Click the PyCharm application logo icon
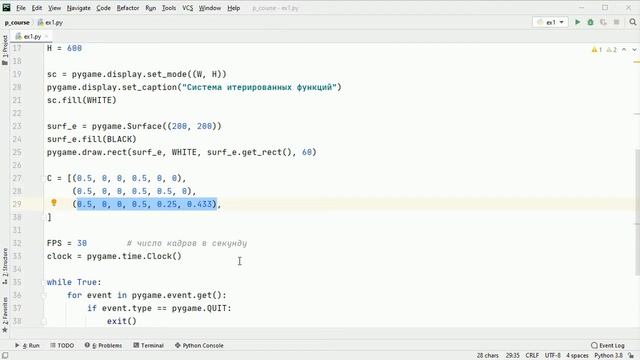The width and height of the screenshot is (640, 360). tap(6, 7)
